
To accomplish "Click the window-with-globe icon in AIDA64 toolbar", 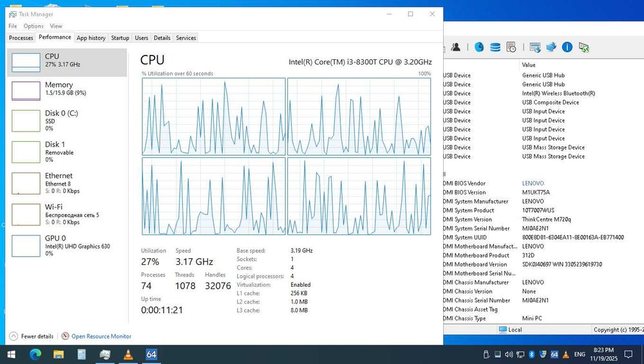I will (x=535, y=48).
